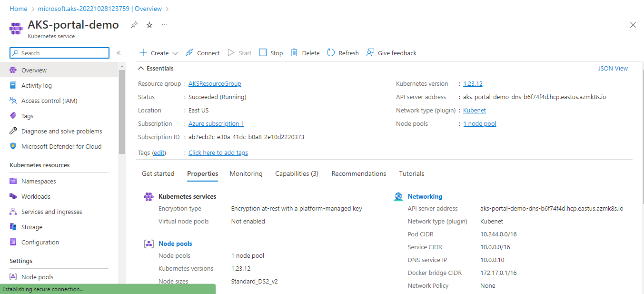Select the encryption type value text

pyautogui.click(x=297, y=209)
